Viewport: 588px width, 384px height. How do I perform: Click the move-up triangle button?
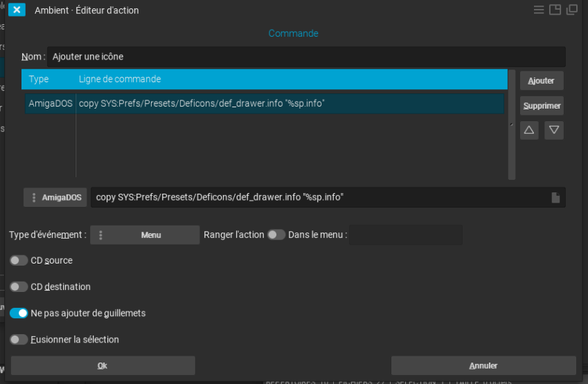coord(529,130)
